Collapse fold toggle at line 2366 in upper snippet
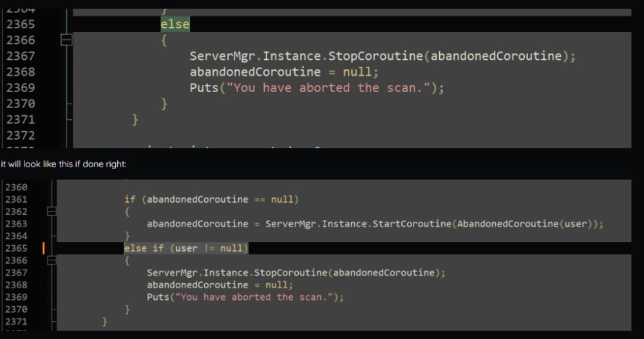The width and height of the screenshot is (644, 339). tap(66, 41)
